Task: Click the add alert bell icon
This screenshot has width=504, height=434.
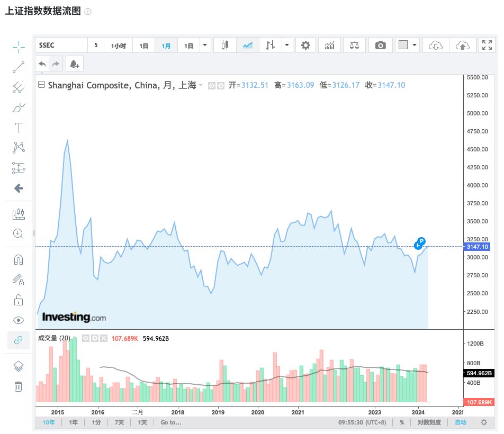Action: [74, 64]
